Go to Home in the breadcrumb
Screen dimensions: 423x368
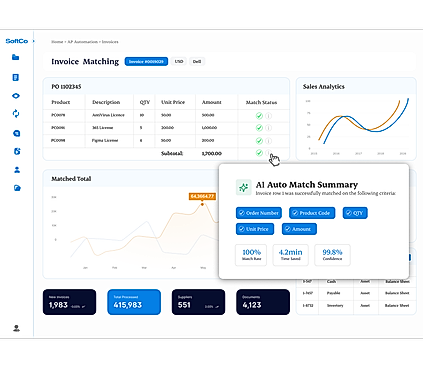pos(57,42)
